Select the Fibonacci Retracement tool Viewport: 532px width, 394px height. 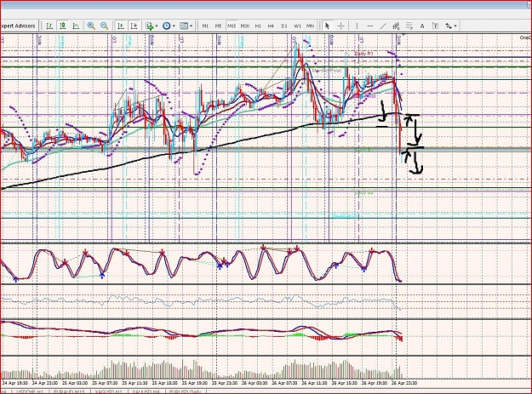409,26
